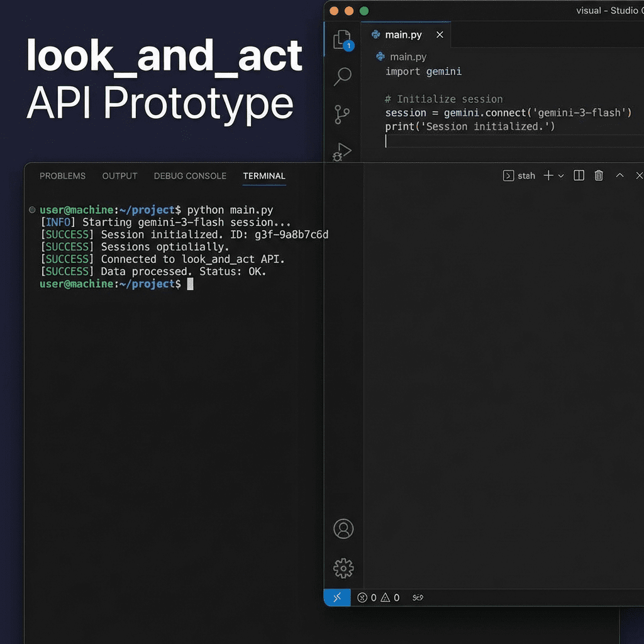Open the Run and Debug view
This screenshot has height=644, width=644.
tap(343, 152)
